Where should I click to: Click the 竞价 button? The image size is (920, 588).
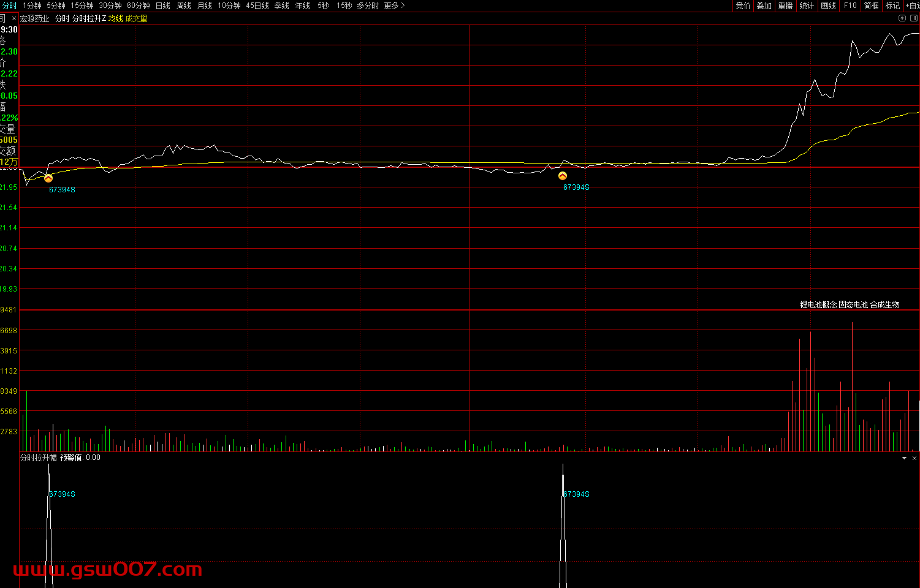(x=743, y=6)
